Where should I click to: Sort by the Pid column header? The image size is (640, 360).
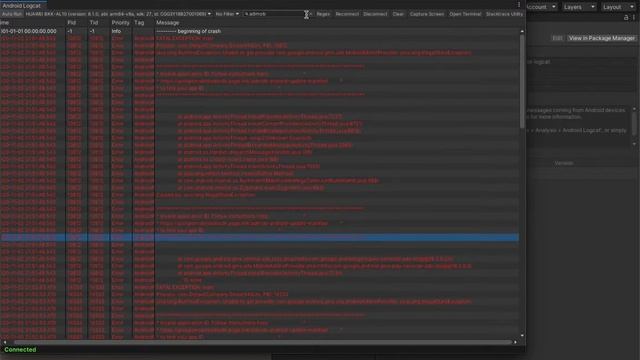[76, 23]
